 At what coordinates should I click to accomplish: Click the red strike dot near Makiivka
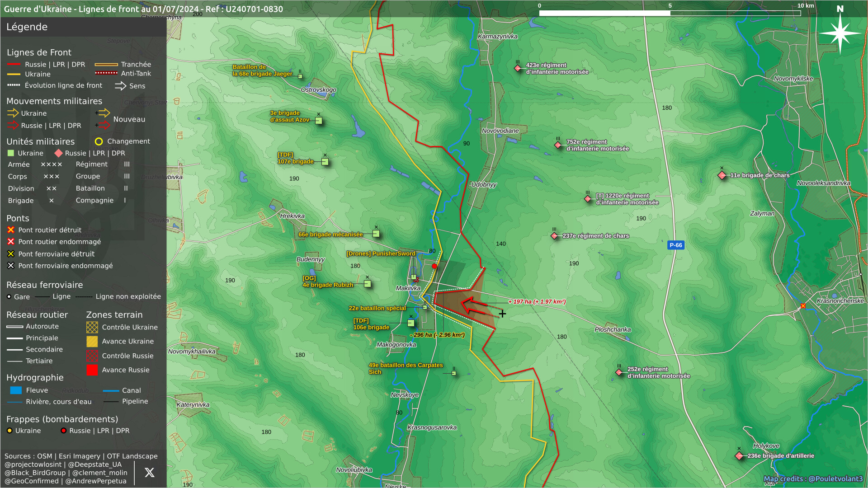click(x=434, y=266)
